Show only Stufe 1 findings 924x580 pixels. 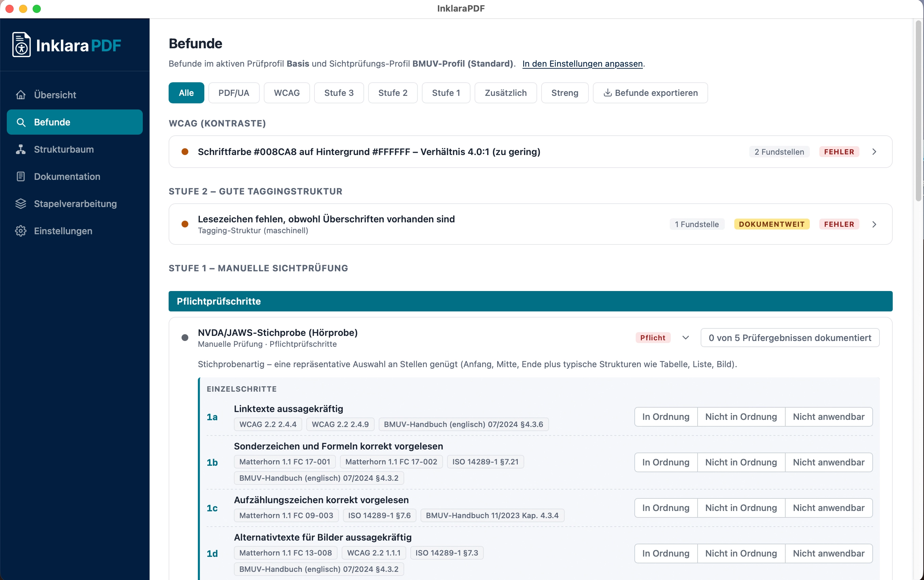pyautogui.click(x=446, y=93)
